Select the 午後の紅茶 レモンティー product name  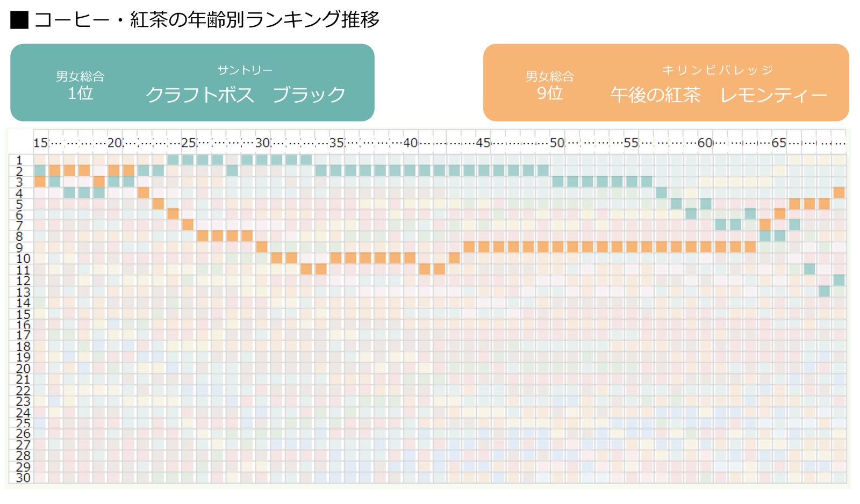pos(718,95)
